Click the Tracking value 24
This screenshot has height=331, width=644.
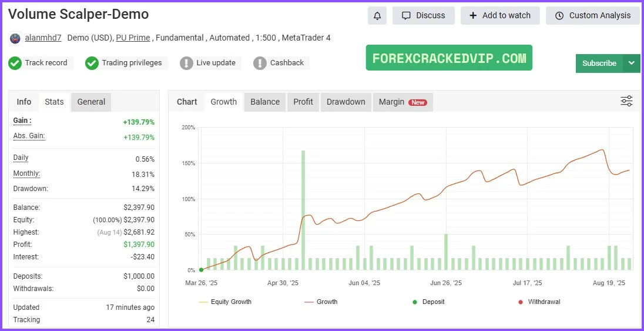tap(151, 320)
